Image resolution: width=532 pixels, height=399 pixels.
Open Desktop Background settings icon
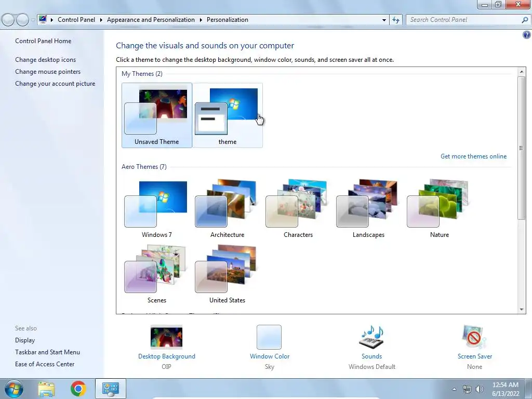tap(166, 337)
